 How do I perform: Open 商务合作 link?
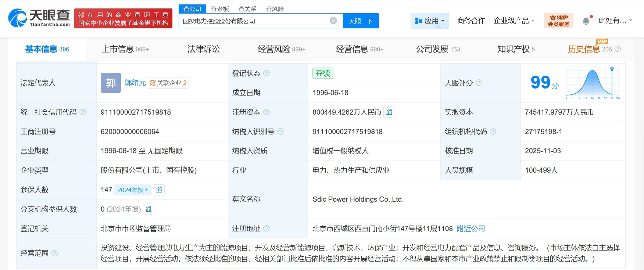tap(471, 21)
